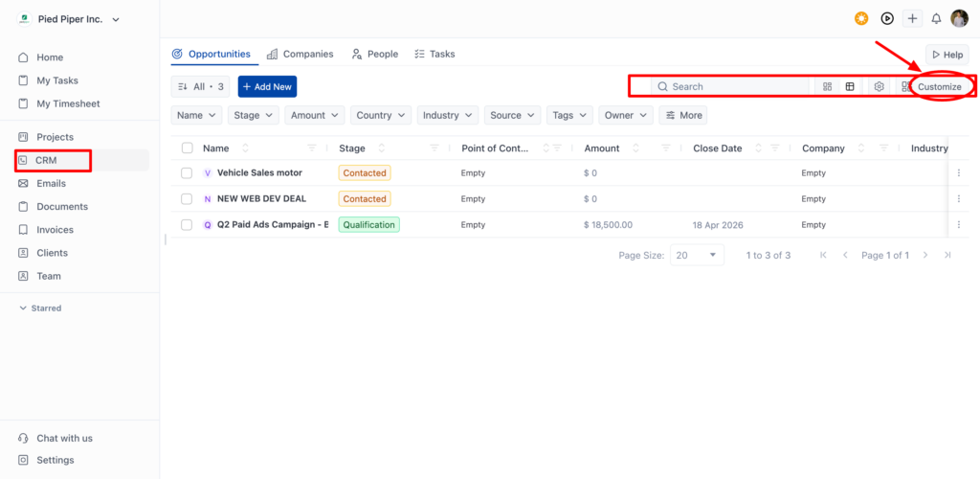Open the notifications bell
Screen dimensions: 980x479
click(x=936, y=19)
